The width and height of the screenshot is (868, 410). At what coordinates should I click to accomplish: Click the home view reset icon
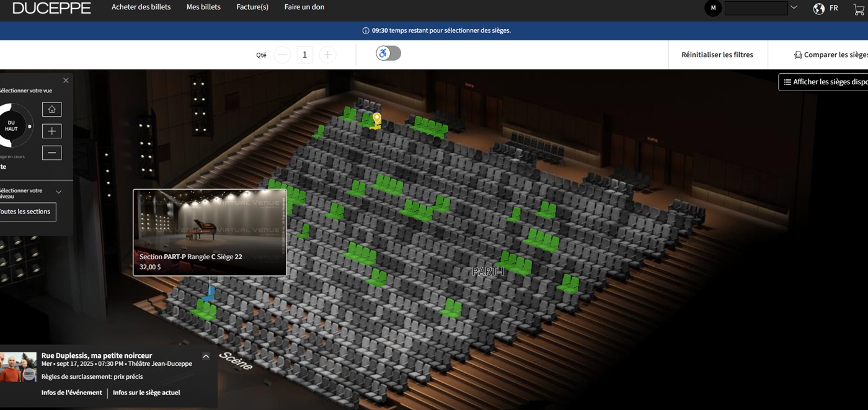(51, 109)
